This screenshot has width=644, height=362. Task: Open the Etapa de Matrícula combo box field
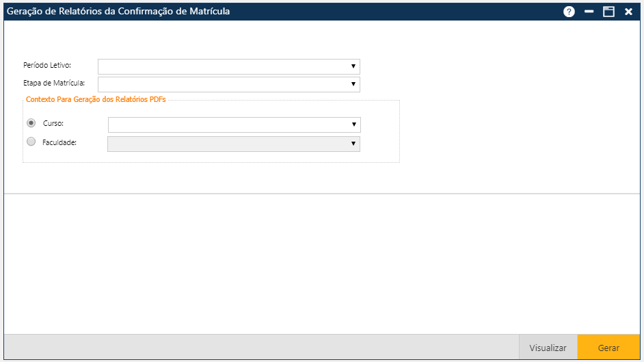click(223, 84)
